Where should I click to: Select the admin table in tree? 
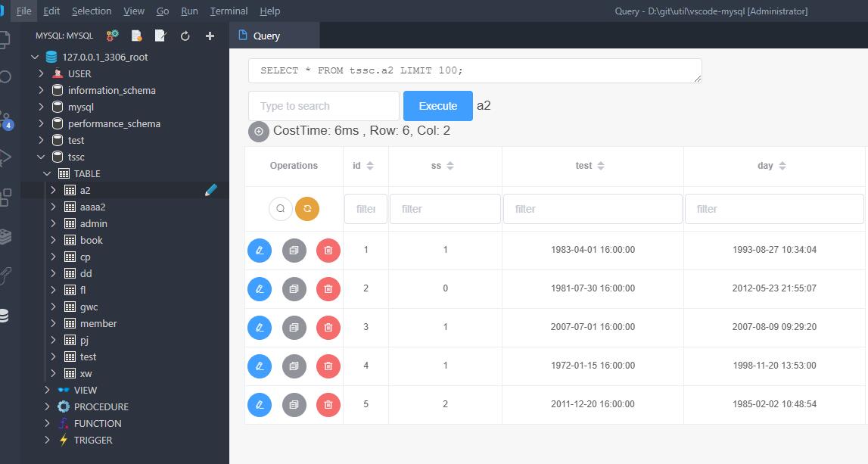pyautogui.click(x=94, y=224)
